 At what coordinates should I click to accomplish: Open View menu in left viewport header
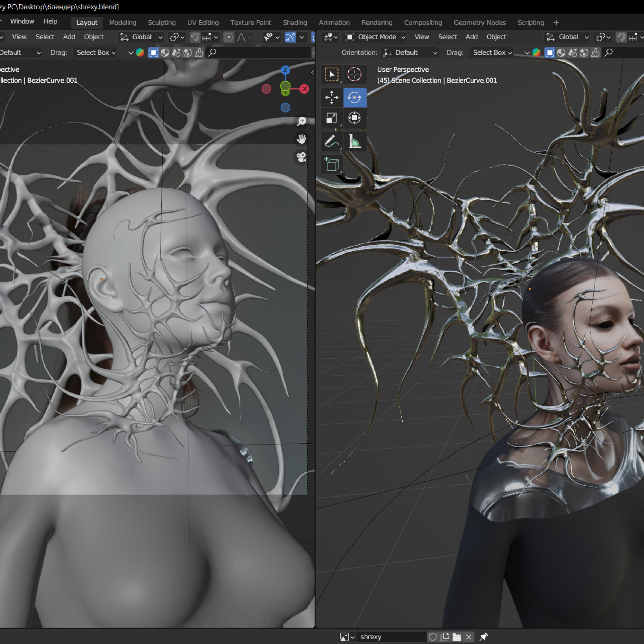pos(19,37)
